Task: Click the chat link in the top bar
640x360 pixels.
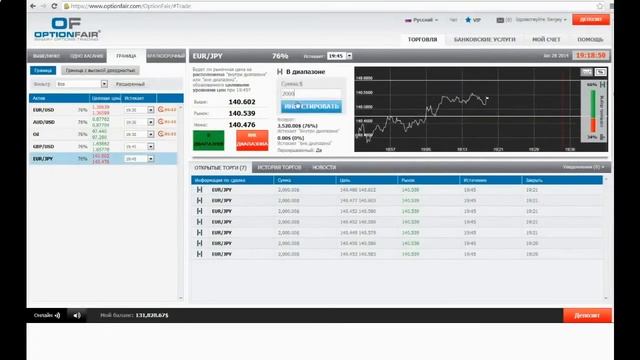Action: (453, 20)
